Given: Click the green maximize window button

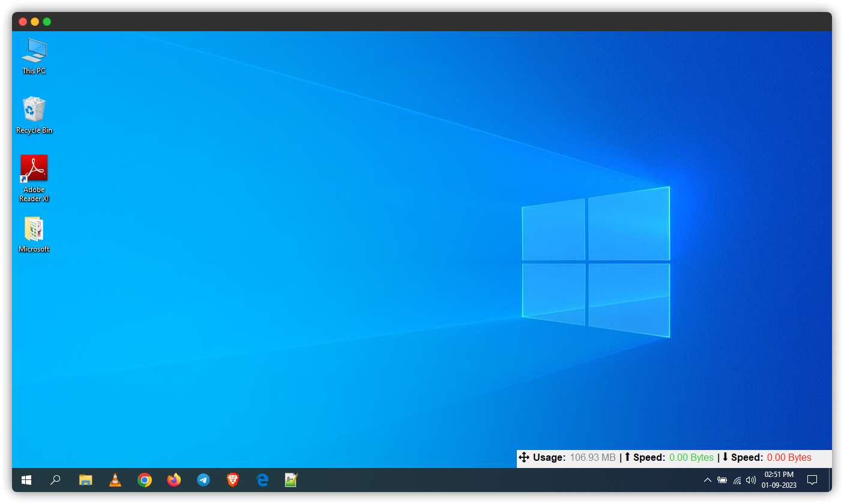Looking at the screenshot, I should (x=47, y=22).
